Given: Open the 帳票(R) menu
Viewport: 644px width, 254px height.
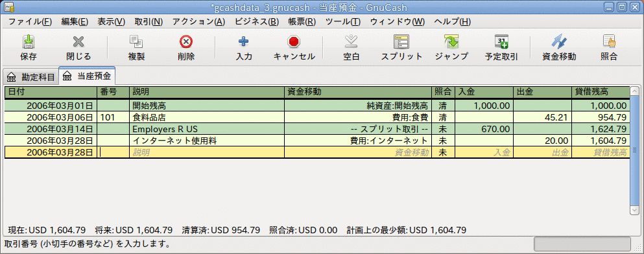Looking at the screenshot, I should coord(302,22).
